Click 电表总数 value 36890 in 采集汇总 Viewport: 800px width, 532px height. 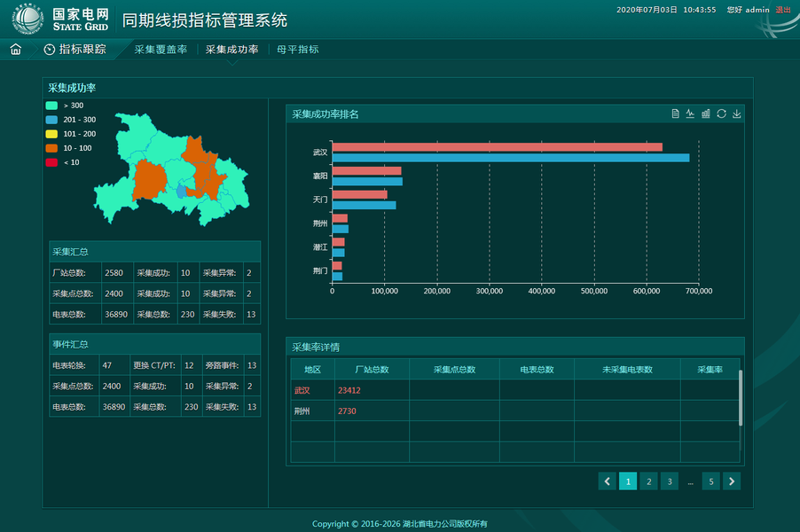tap(116, 314)
